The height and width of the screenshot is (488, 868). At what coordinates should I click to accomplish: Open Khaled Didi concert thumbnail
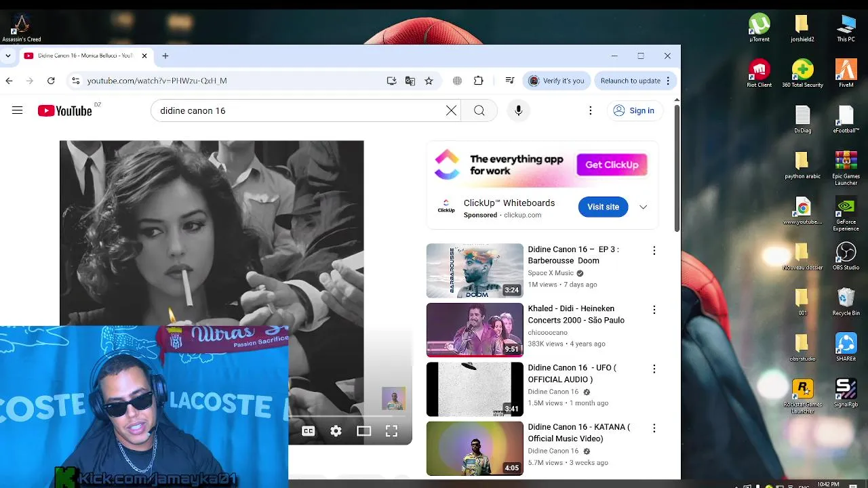click(475, 329)
